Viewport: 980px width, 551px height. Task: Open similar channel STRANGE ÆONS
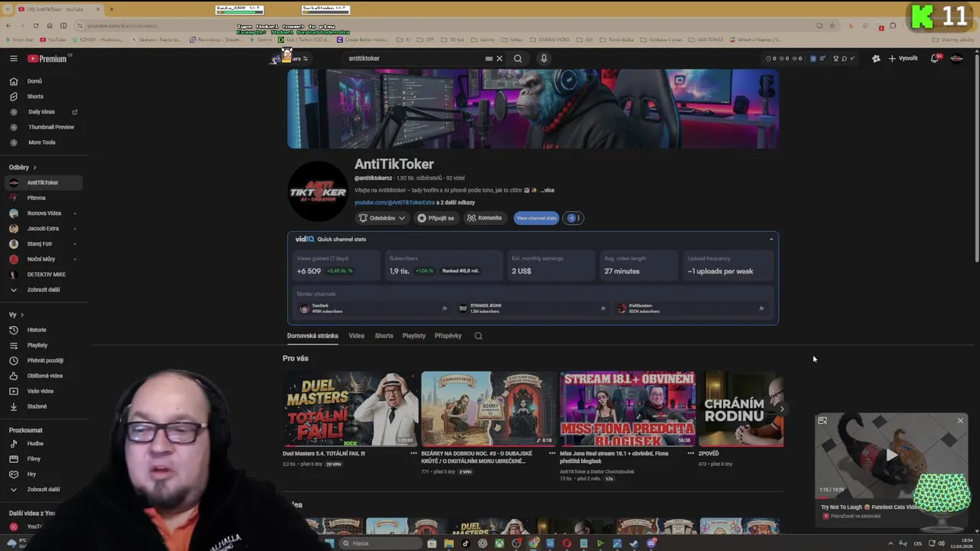(x=532, y=308)
